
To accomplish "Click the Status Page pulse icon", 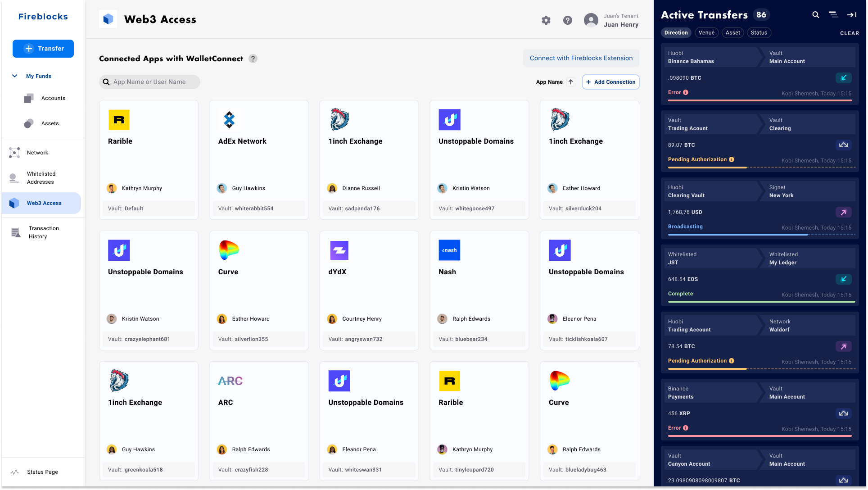I will [15, 472].
